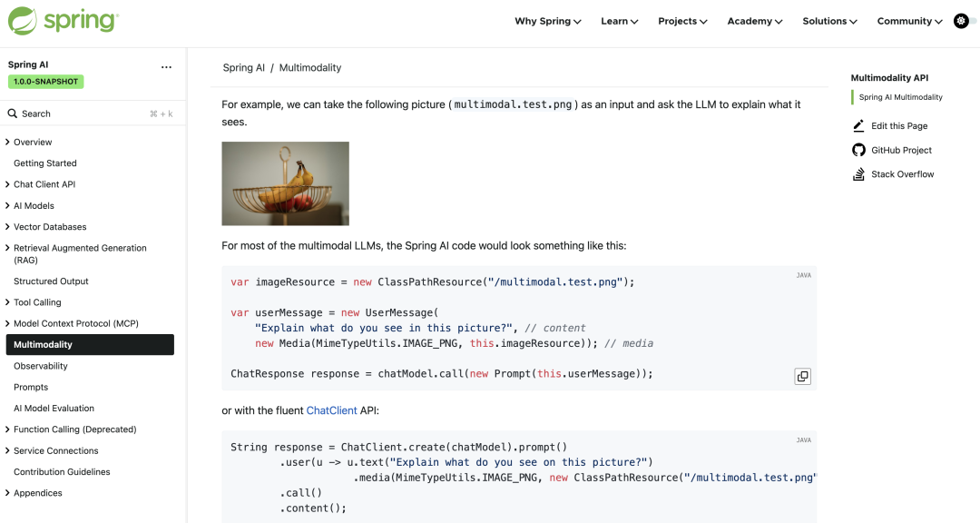Open the Observability page
This screenshot has height=523, width=980.
click(x=41, y=366)
